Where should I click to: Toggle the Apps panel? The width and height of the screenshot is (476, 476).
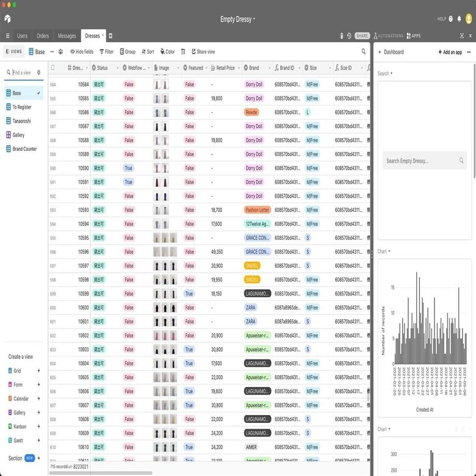(x=414, y=36)
